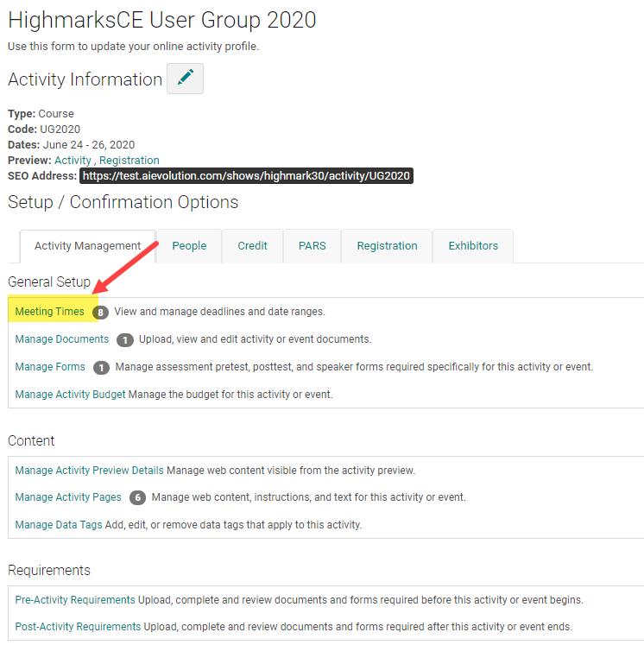Select the Activity Management tab

click(87, 246)
